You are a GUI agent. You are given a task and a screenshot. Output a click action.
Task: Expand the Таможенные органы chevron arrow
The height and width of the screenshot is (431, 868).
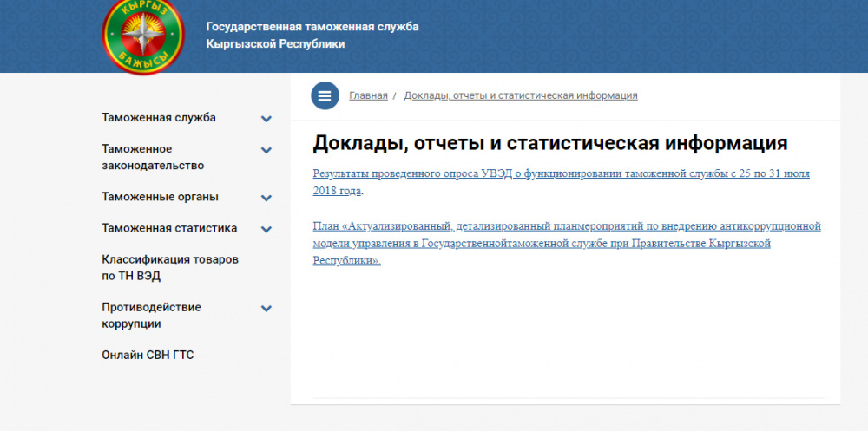click(266, 198)
